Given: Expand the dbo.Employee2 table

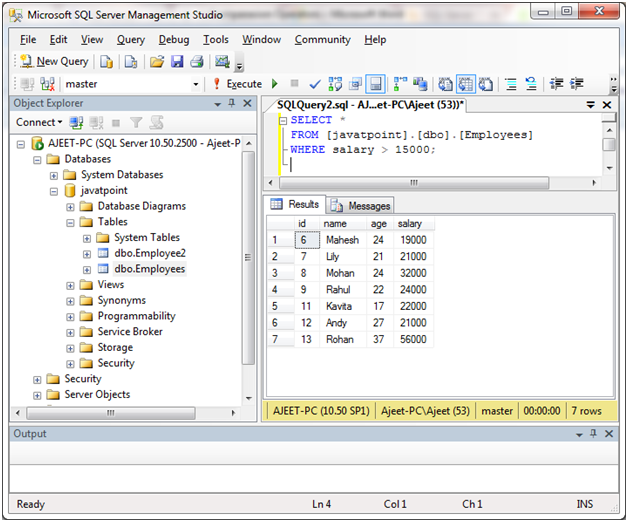Looking at the screenshot, I should [x=87, y=254].
